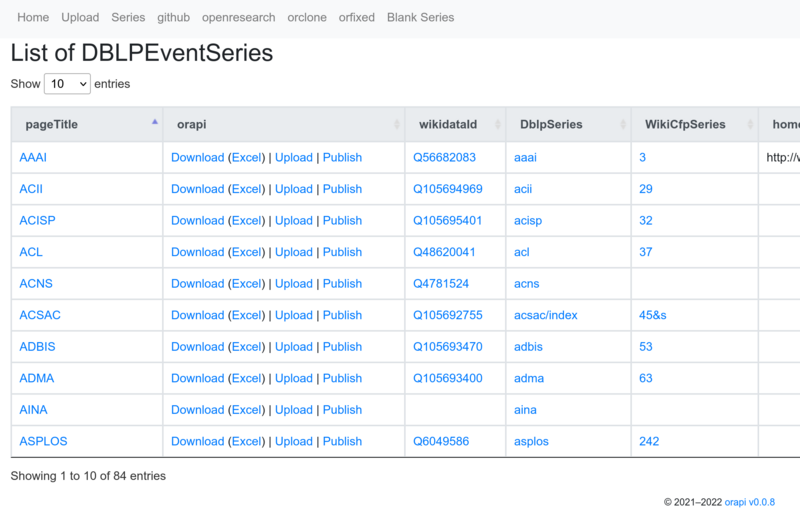This screenshot has width=800, height=522.
Task: Click the List of DBLPEventSeries heading
Action: (x=142, y=53)
